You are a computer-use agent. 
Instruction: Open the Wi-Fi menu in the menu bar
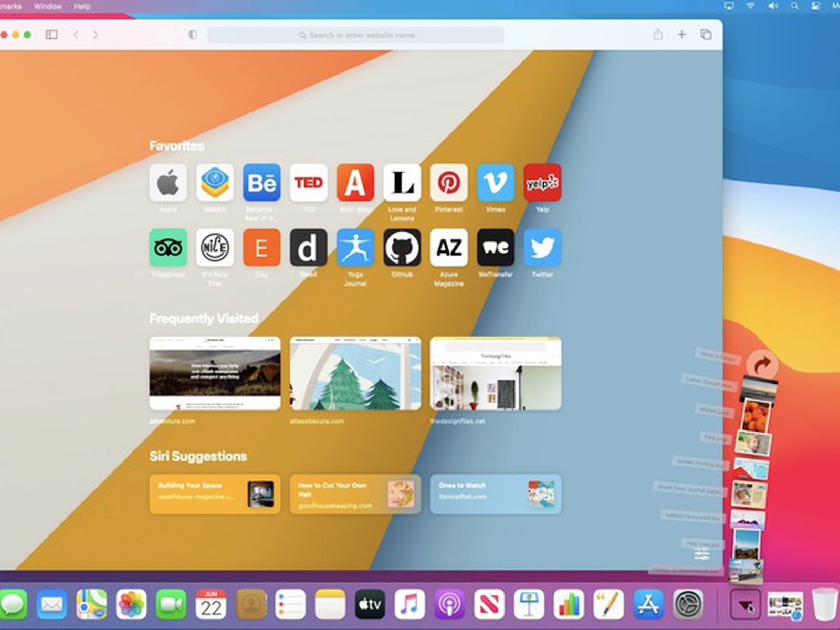749,7
